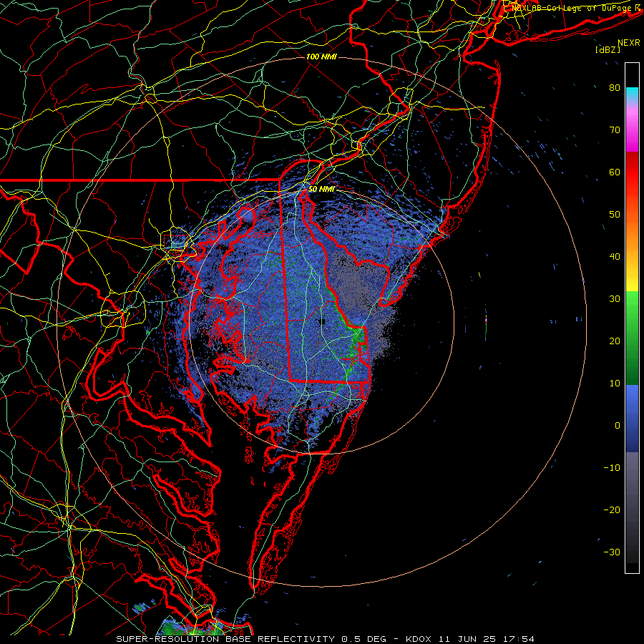
Task: Click "SUPER-RESOLUTION BASE REFLECTIVITY" in the caption
Action: click(x=225, y=639)
